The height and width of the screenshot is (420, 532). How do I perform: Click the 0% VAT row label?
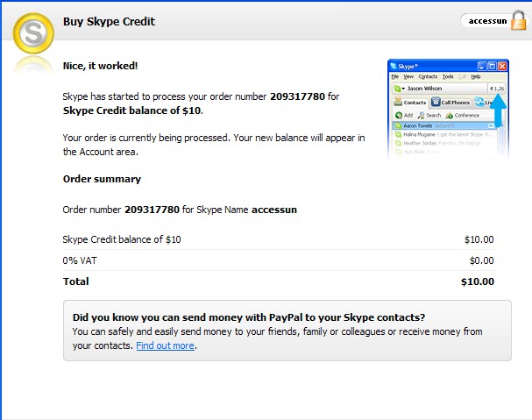pos(80,260)
